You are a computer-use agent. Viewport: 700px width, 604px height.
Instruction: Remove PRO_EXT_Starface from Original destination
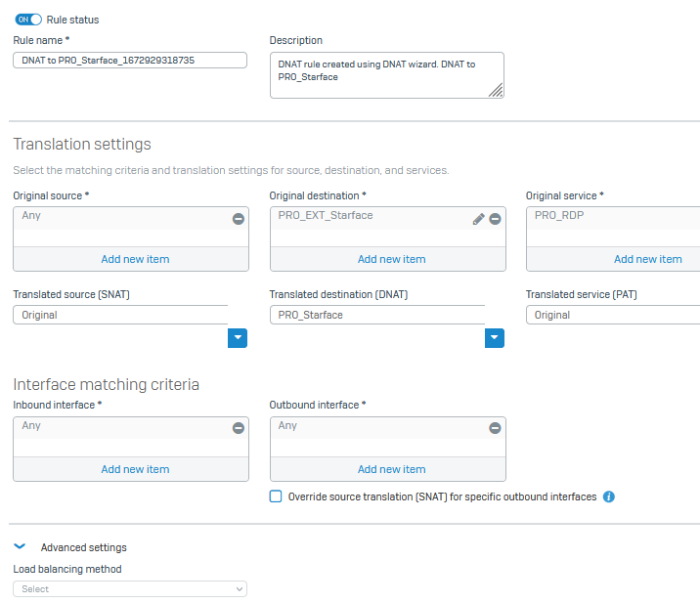point(495,219)
